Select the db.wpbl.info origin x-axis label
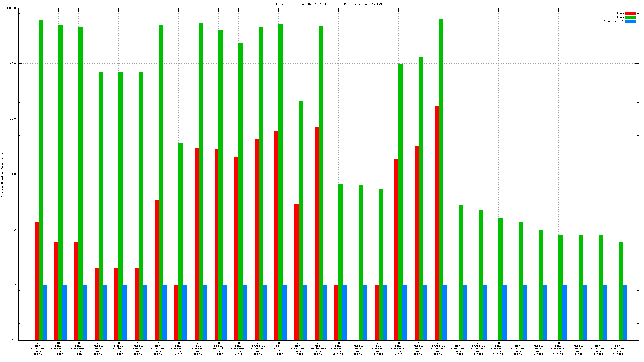This screenshot has width=644, height=362. [278, 348]
